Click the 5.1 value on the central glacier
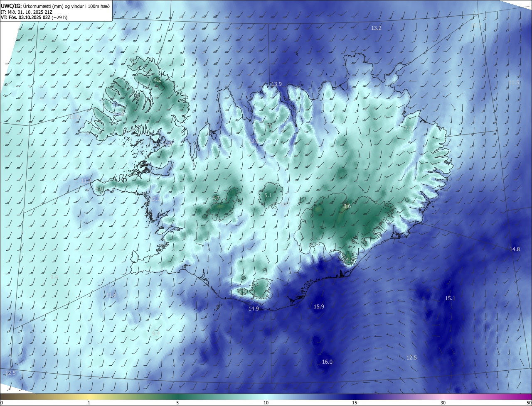The height and width of the screenshot is (406, 532). point(268,195)
